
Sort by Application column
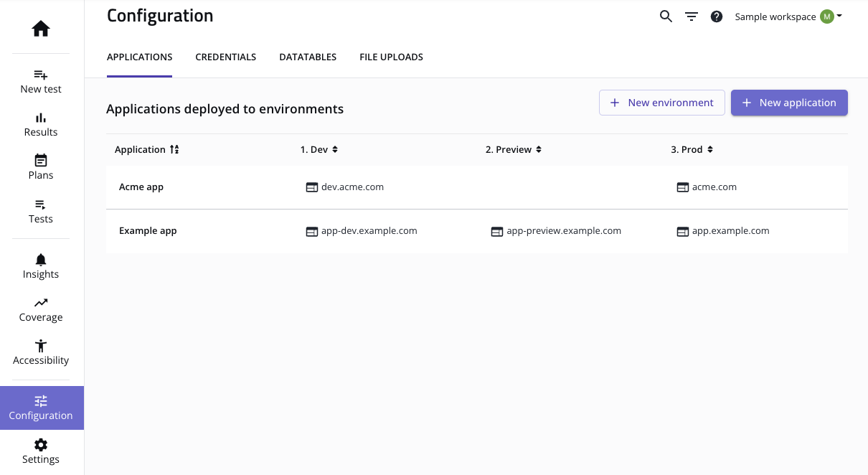[x=174, y=149]
